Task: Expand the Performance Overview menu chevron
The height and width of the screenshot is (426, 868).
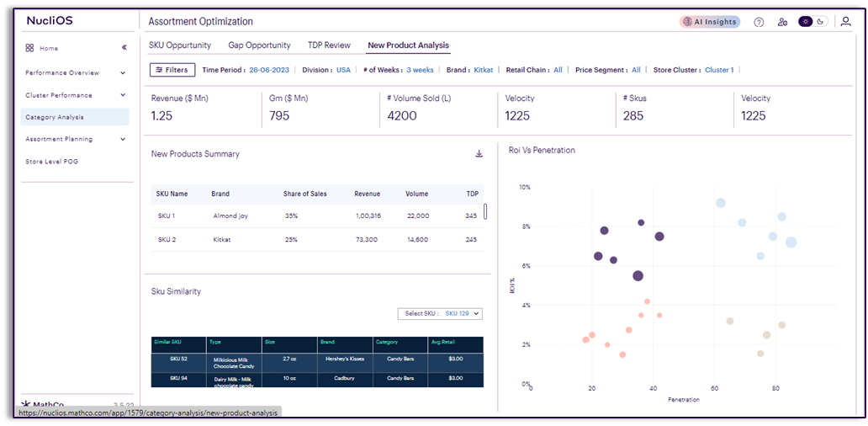Action: 123,73
